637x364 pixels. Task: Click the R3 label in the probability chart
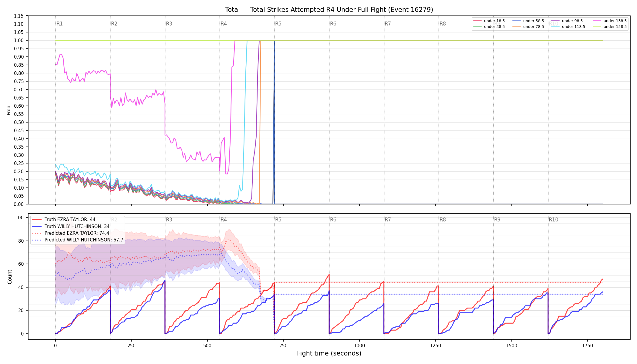[169, 24]
